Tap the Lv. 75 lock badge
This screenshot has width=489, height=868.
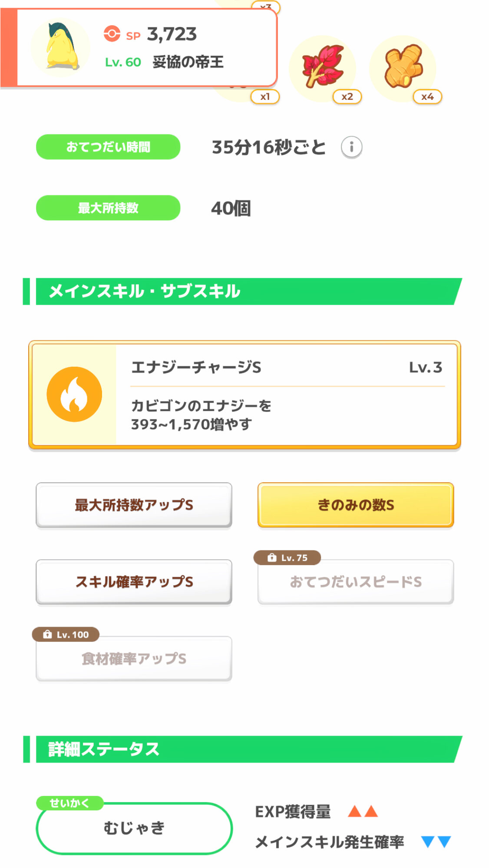[x=287, y=558]
